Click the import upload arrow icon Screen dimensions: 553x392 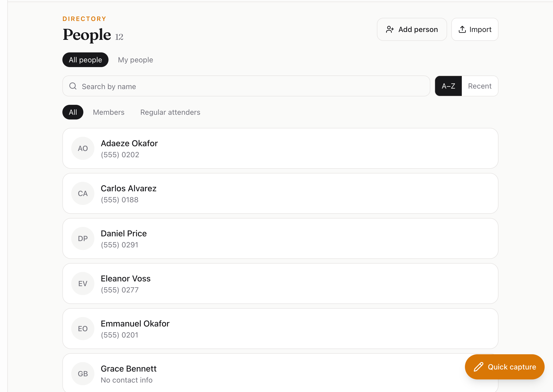point(462,29)
